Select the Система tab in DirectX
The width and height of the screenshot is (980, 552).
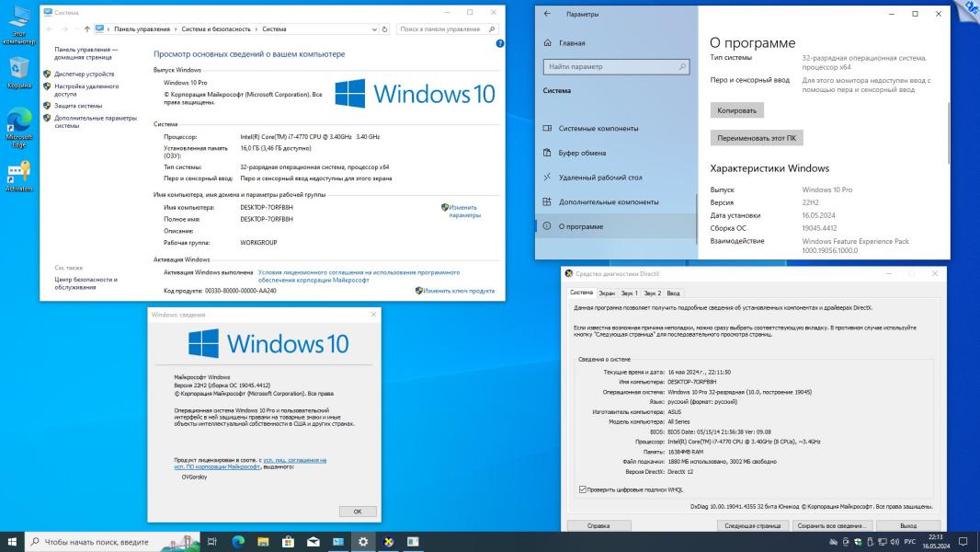(x=581, y=293)
